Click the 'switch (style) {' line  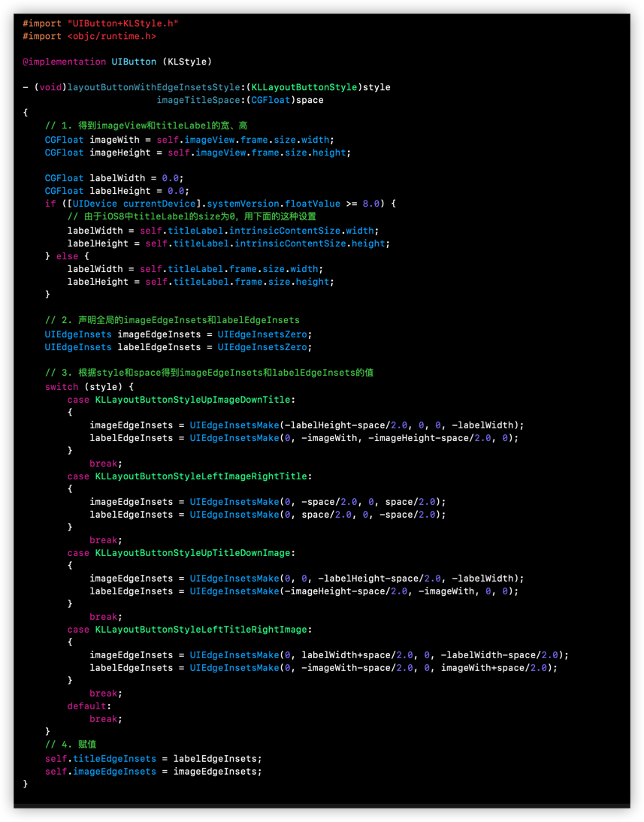(x=89, y=387)
